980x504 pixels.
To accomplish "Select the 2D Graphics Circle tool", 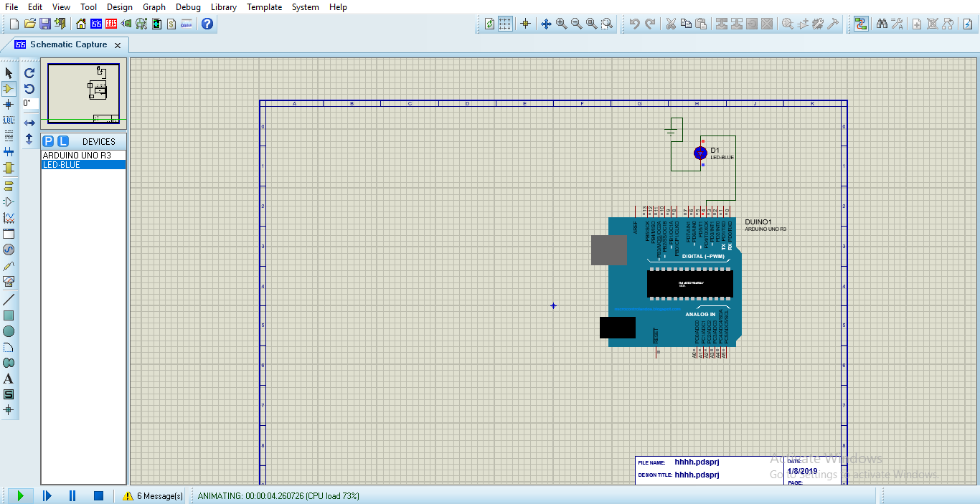I will [9, 331].
